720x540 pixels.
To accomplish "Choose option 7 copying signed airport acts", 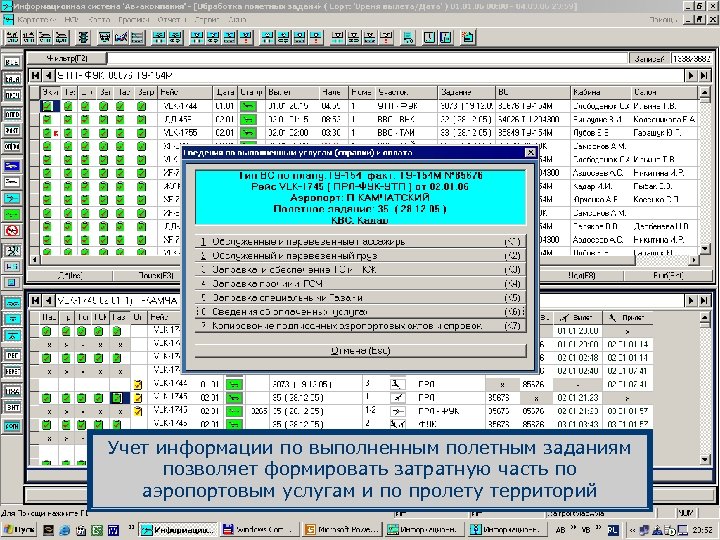I will [x=360, y=326].
